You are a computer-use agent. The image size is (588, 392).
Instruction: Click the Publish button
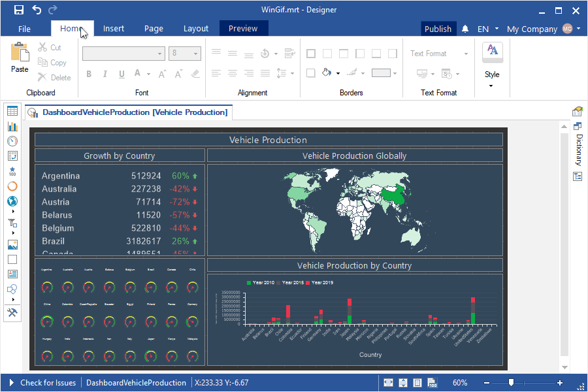pyautogui.click(x=438, y=29)
